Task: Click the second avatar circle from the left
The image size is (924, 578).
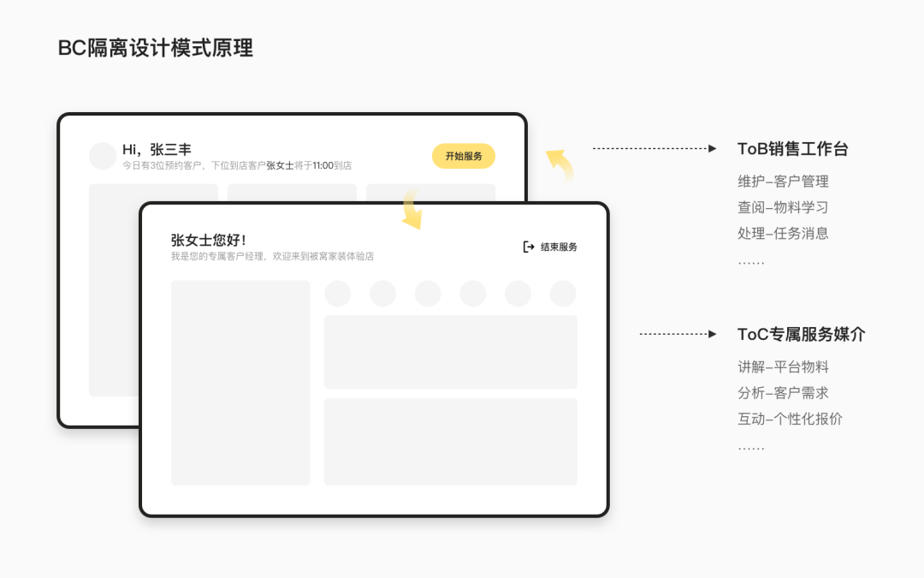Action: (x=382, y=294)
